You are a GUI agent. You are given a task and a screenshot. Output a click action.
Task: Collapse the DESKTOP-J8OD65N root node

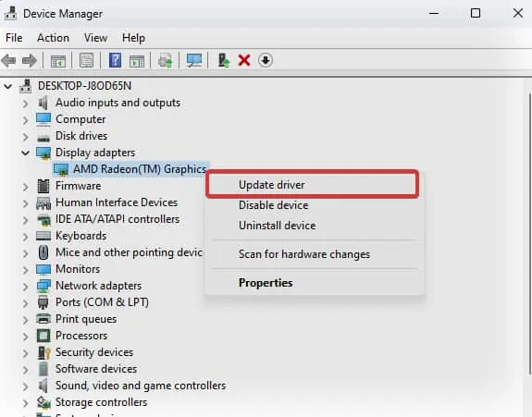click(x=7, y=87)
